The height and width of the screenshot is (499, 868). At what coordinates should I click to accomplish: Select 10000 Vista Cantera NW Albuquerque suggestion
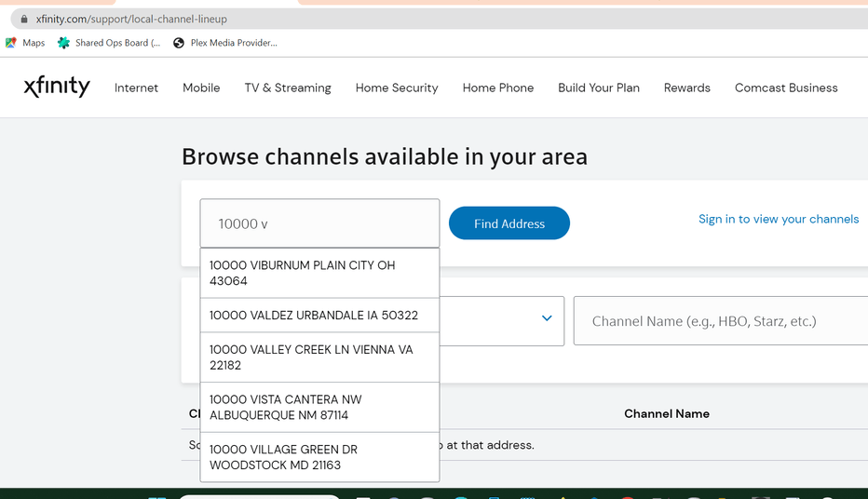click(320, 407)
